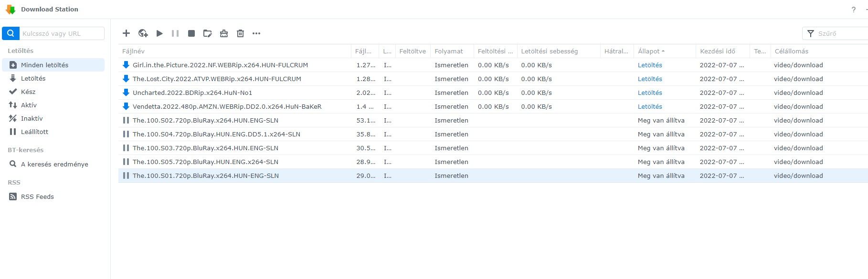Viewport: 868px width, 279px height.
Task: Pause selected download with pause icon
Action: [175, 33]
